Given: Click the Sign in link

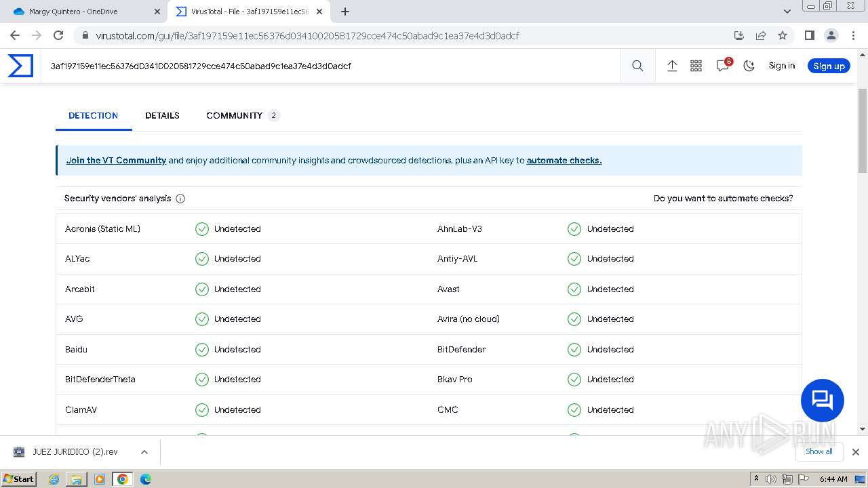Looking at the screenshot, I should [781, 66].
